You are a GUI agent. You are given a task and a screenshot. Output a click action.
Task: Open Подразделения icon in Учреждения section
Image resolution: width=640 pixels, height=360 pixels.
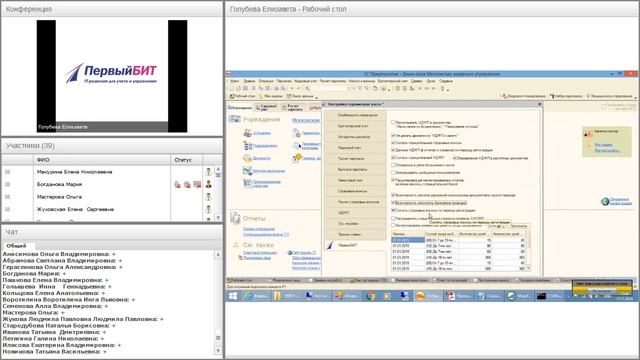[247, 146]
